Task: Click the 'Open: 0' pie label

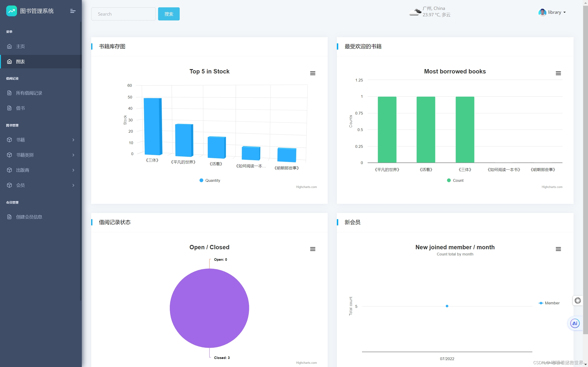Action: point(220,260)
